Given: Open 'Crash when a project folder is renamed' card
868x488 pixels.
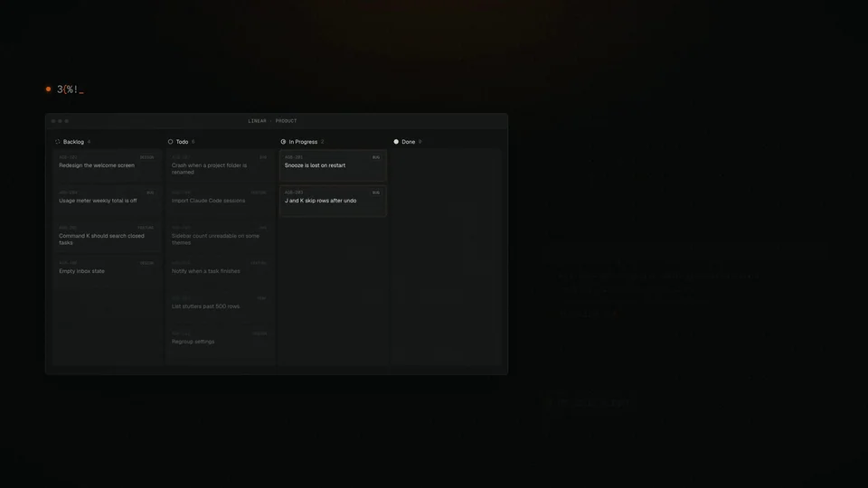Looking at the screenshot, I should pyautogui.click(x=220, y=164).
